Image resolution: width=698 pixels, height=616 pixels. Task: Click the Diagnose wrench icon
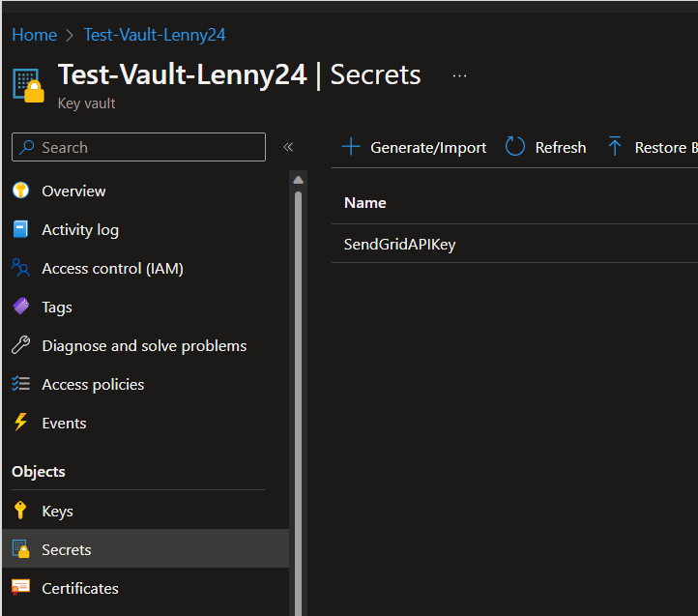click(20, 345)
